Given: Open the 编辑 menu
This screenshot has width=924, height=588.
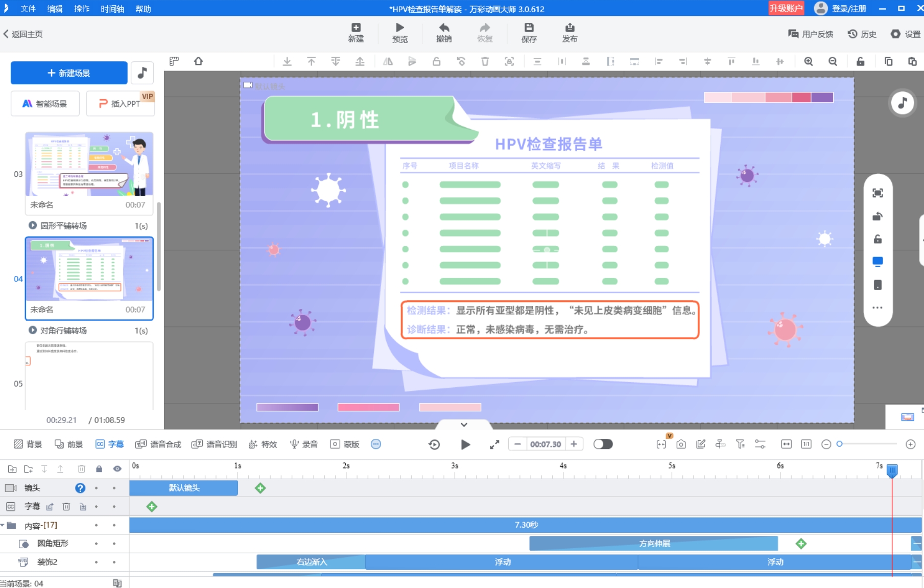Looking at the screenshot, I should pos(55,9).
